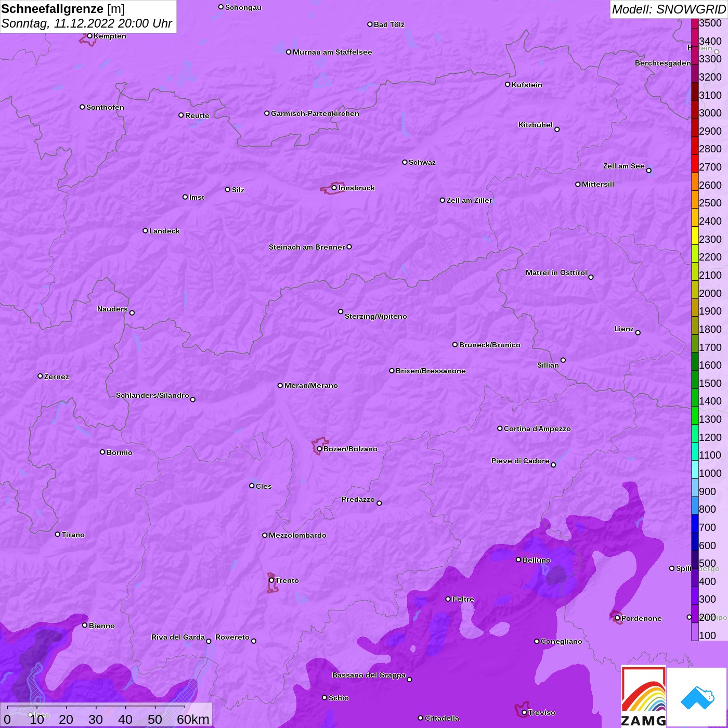The image size is (728, 728).
Task: Select the Landeck city label
Action: (x=164, y=231)
